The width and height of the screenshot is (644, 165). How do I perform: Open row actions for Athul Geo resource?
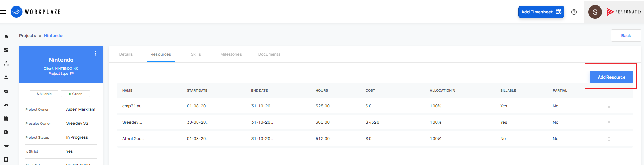click(x=609, y=139)
